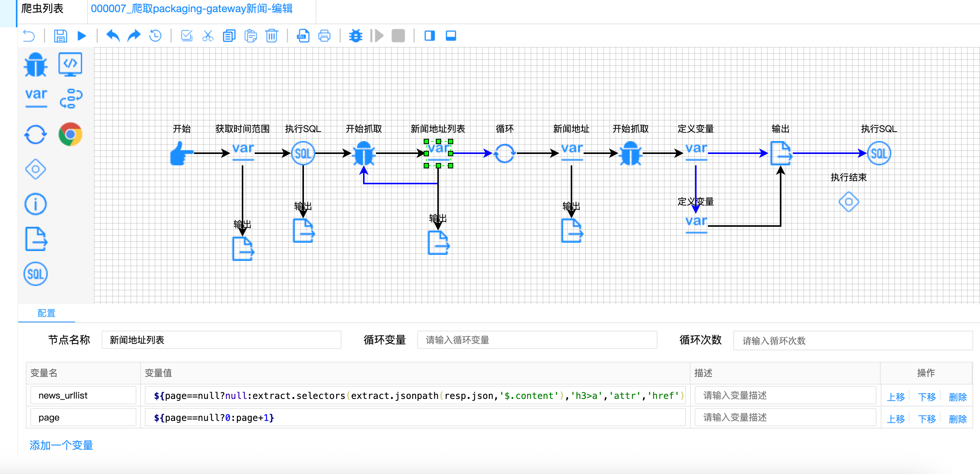
Task: Open the XML view icon
Action: pos(303,36)
